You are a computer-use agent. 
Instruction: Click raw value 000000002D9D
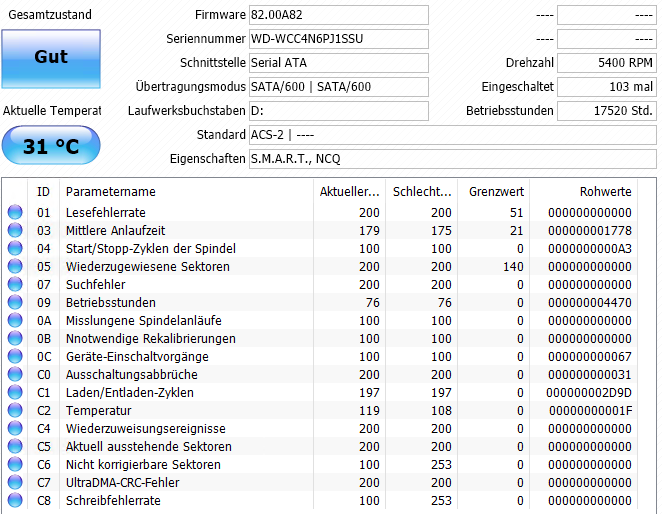coord(589,393)
